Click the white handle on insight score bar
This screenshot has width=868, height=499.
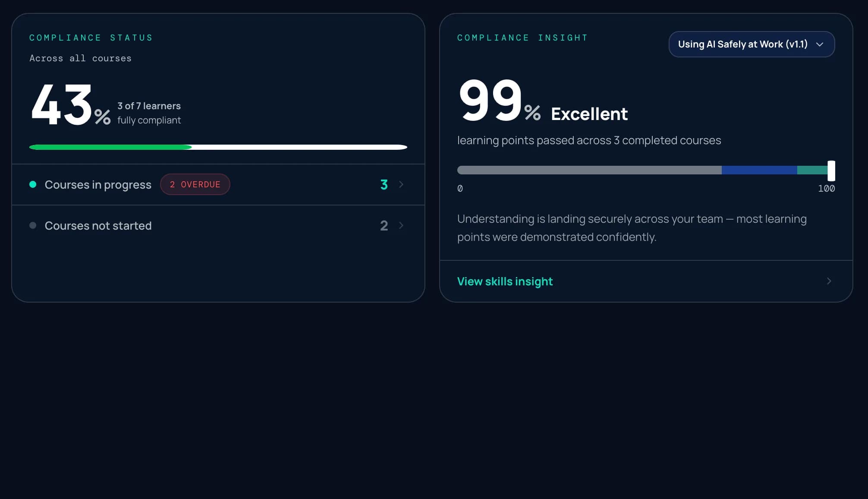[x=831, y=171]
